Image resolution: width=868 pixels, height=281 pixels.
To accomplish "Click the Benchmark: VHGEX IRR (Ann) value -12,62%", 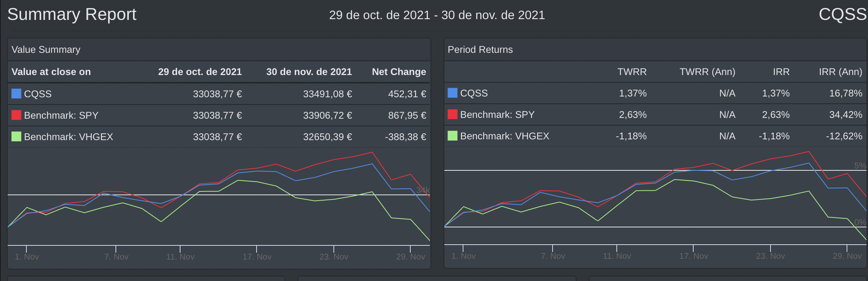I will tap(844, 136).
